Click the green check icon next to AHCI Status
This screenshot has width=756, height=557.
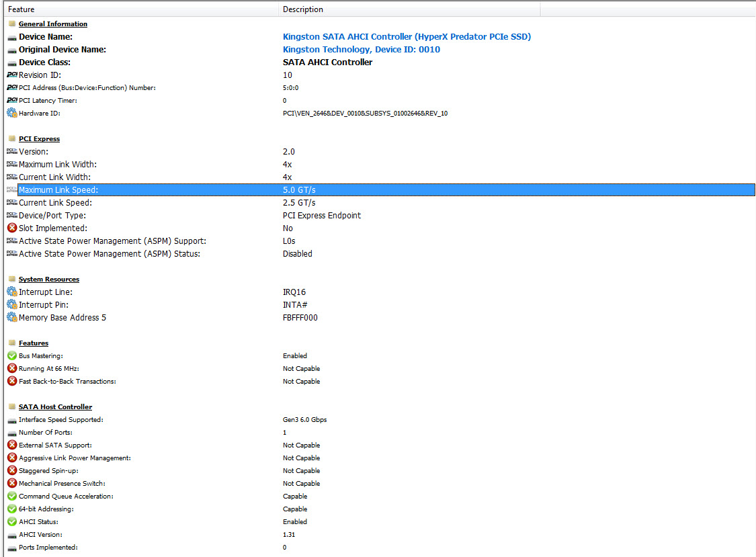coord(12,521)
